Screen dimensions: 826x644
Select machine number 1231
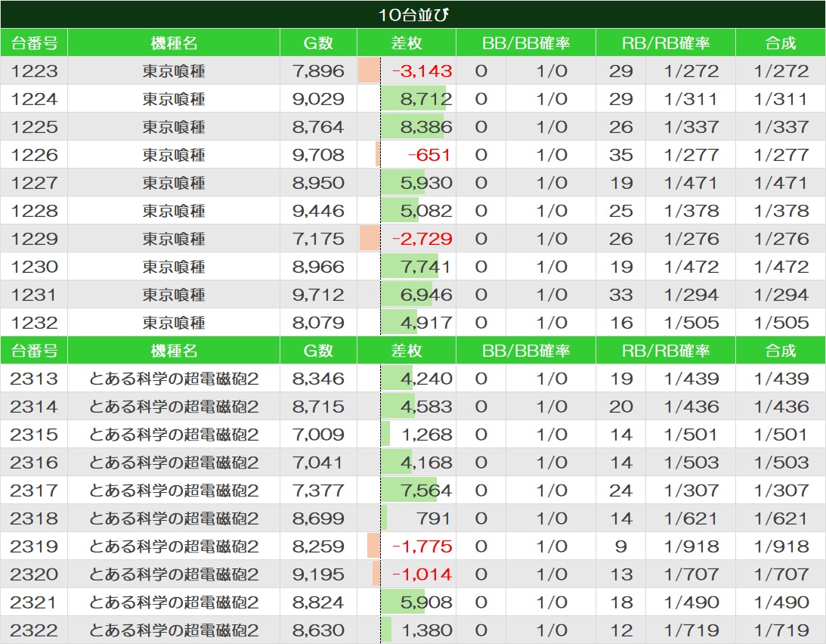(x=34, y=294)
